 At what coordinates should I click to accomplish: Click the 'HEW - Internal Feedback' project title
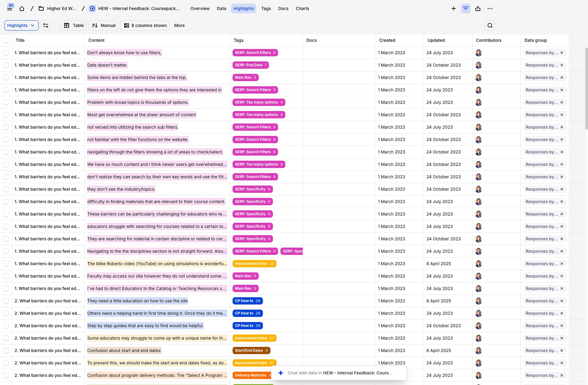click(x=139, y=8)
